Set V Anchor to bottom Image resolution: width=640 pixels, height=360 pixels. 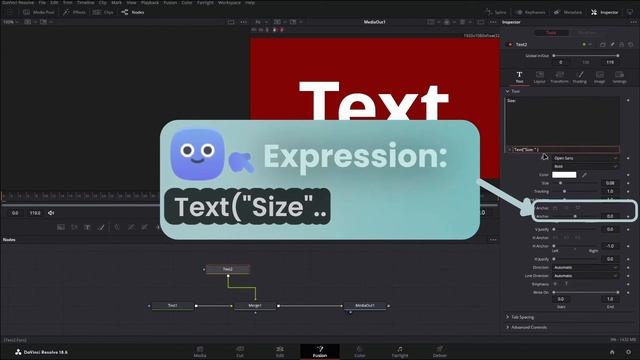tap(578, 208)
